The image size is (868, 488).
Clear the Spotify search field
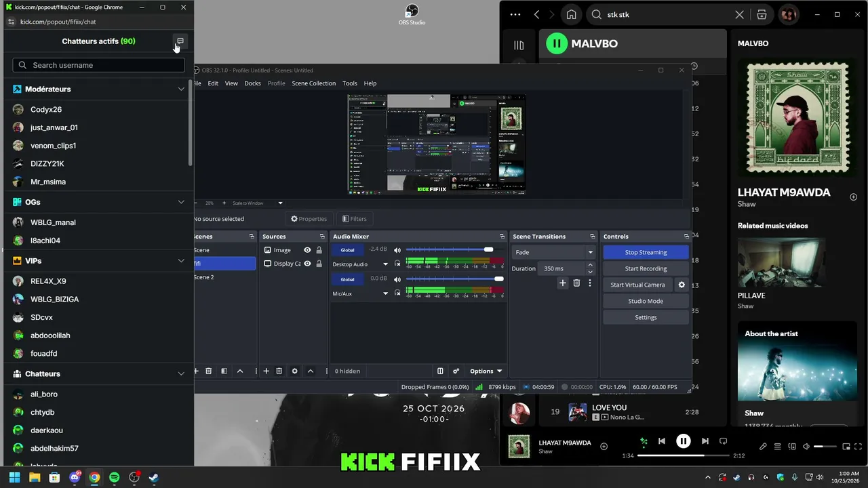739,15
